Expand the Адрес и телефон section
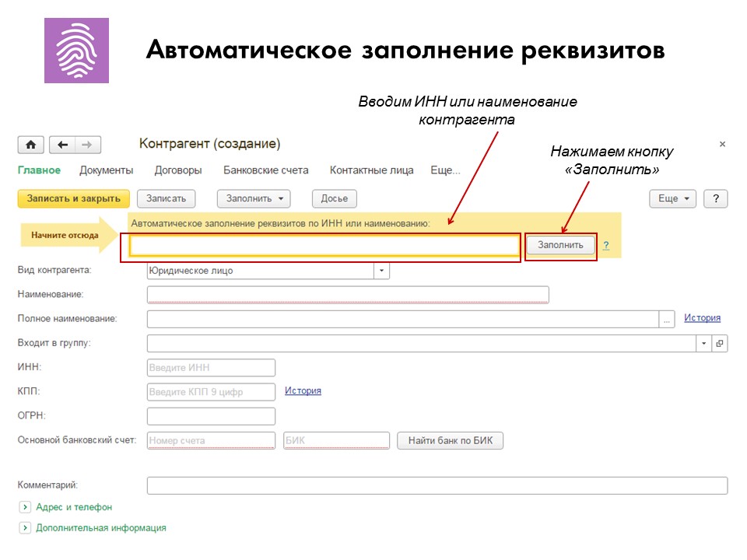The height and width of the screenshot is (560, 747). click(x=24, y=507)
